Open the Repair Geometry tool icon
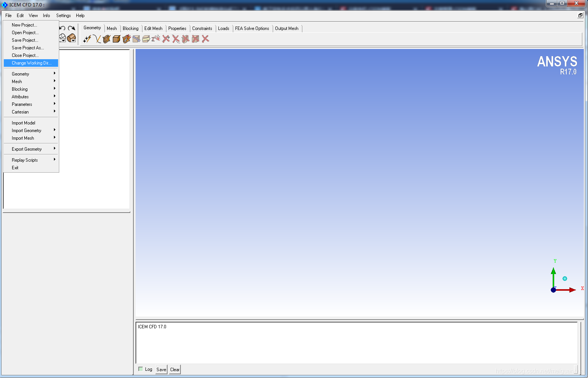Screen dimensions: 588x378 (136, 39)
